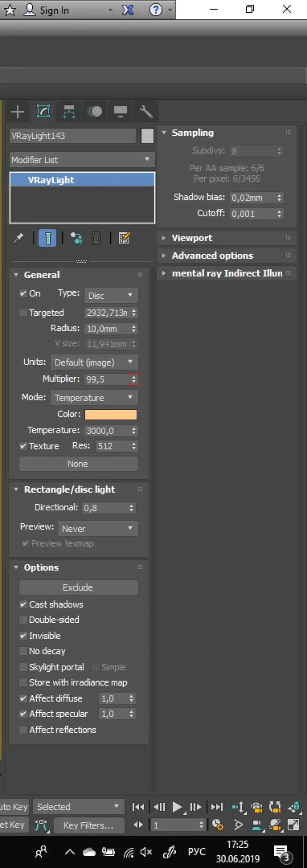Open Preview dropdown showing Never
Viewport: 307px width, 868px height.
tap(98, 528)
